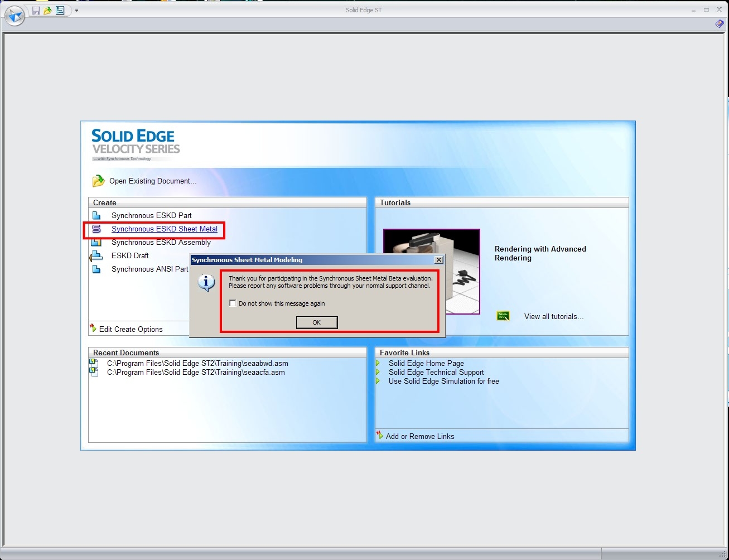The image size is (729, 560).
Task: Click the ESKD Draft template icon
Action: tap(96, 255)
